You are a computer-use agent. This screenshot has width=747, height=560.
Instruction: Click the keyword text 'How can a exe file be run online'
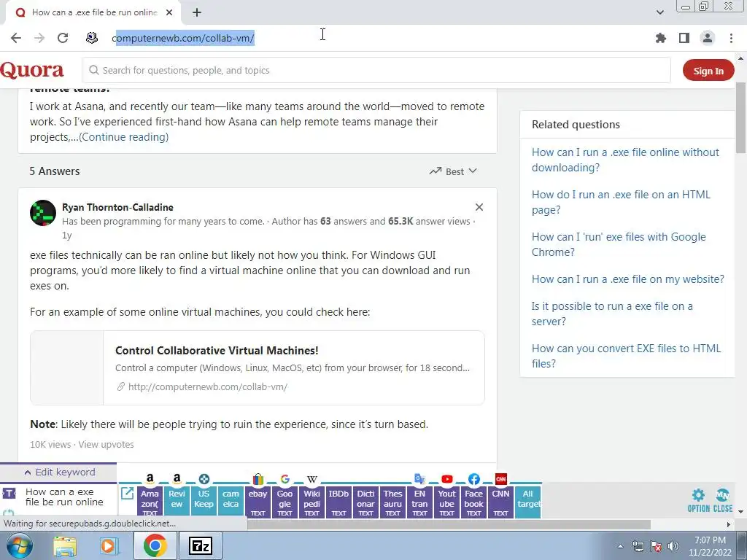coord(64,497)
